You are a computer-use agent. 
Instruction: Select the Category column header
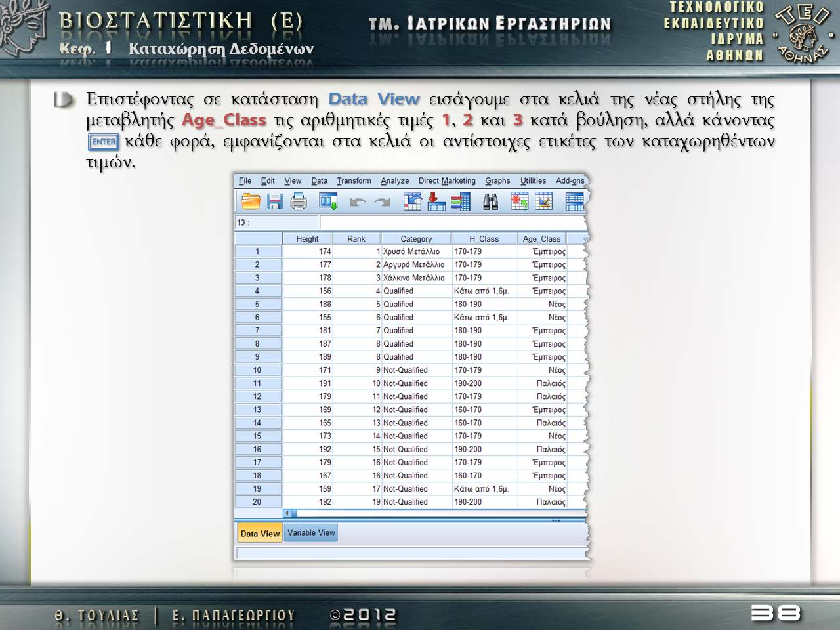[x=416, y=239]
